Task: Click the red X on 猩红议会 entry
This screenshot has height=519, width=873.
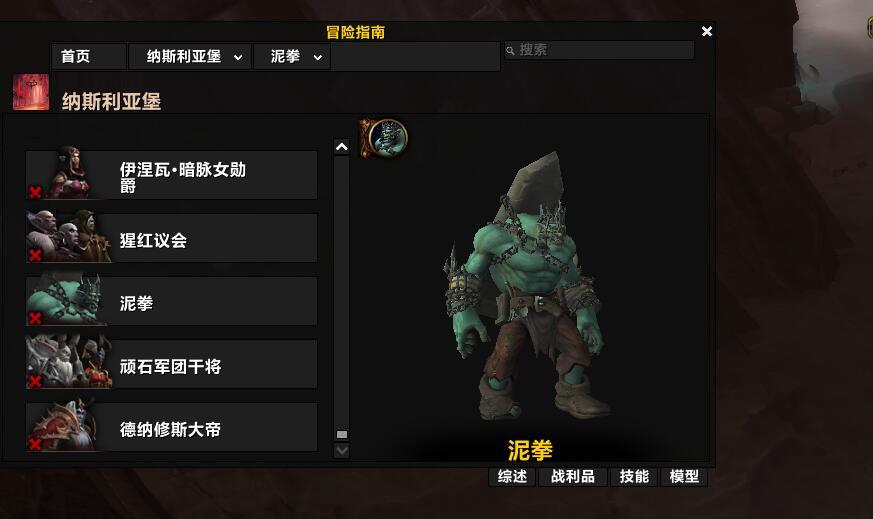Action: point(35,255)
